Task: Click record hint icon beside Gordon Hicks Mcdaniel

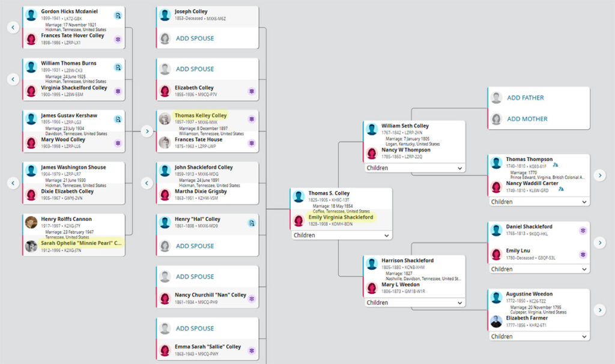Action: point(118,16)
